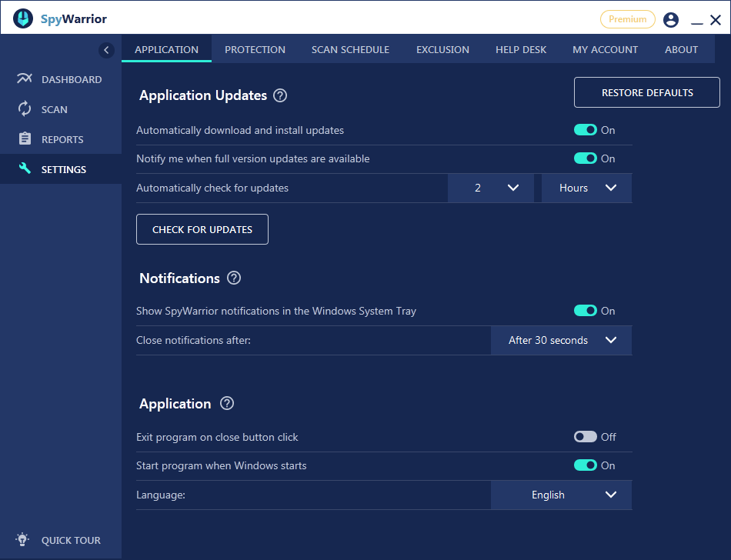Image resolution: width=731 pixels, height=560 pixels.
Task: Open the Hours interval dropdown
Action: point(586,188)
